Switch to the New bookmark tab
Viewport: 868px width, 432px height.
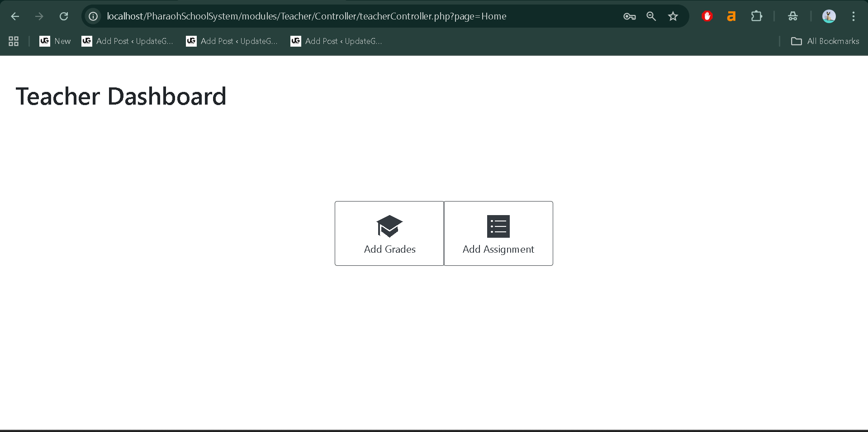tap(54, 41)
